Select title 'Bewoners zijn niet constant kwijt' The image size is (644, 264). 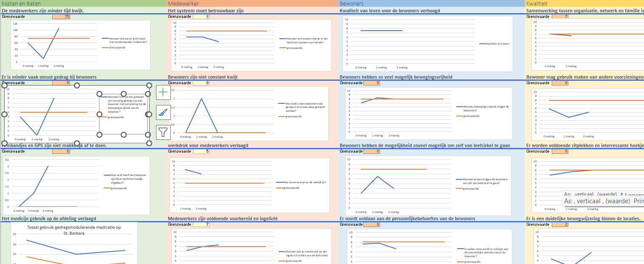tap(203, 77)
